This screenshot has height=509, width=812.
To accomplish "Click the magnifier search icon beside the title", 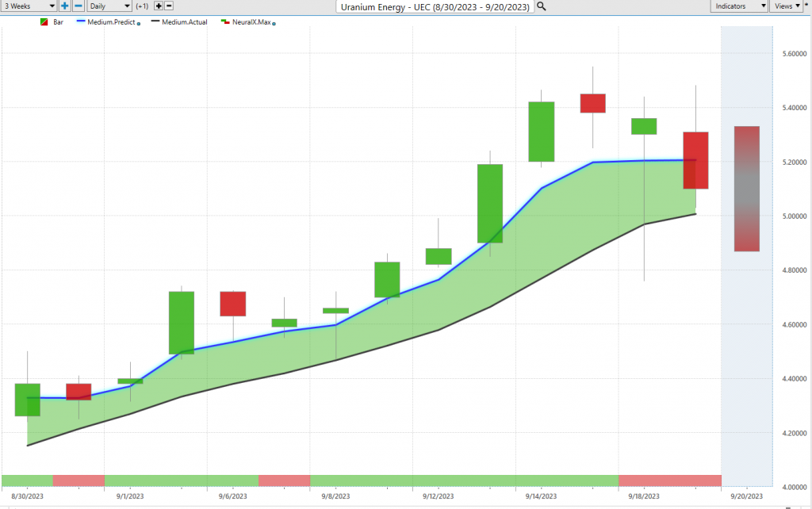I will tap(541, 6).
